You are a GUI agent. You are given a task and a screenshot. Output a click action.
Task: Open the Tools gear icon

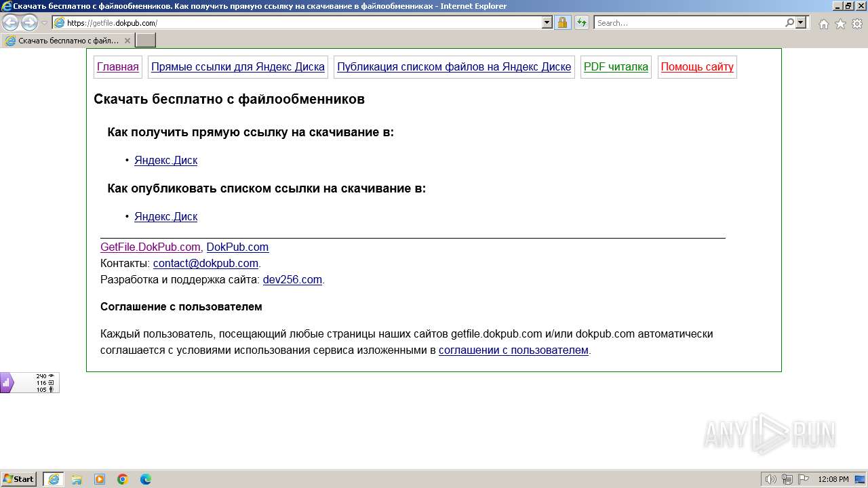pos(856,24)
